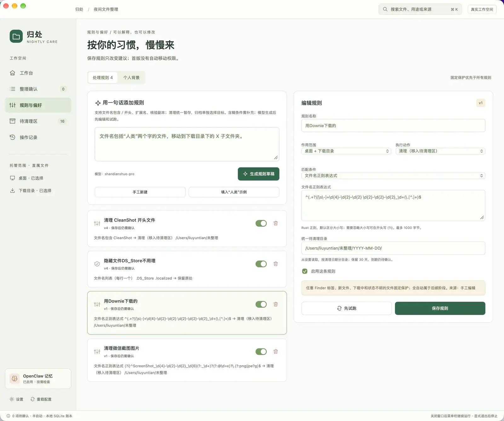The width and height of the screenshot is (504, 421).
Task: Click the 归处 folder logo icon
Action: (16, 36)
